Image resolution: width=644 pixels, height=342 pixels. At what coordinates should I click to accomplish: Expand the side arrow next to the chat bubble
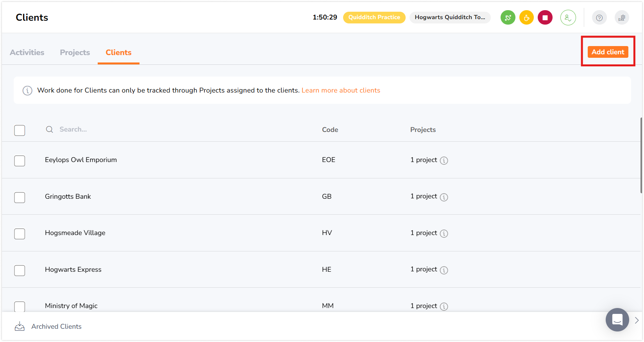[637, 320]
